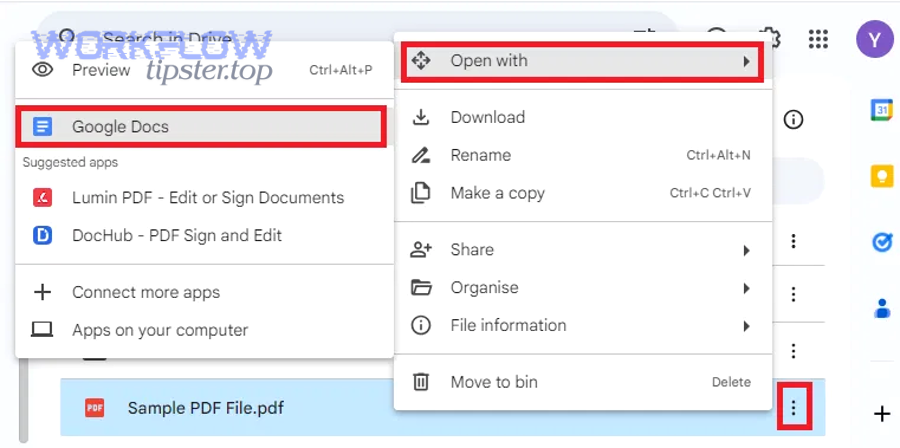Click the red PDF file icon

click(95, 408)
